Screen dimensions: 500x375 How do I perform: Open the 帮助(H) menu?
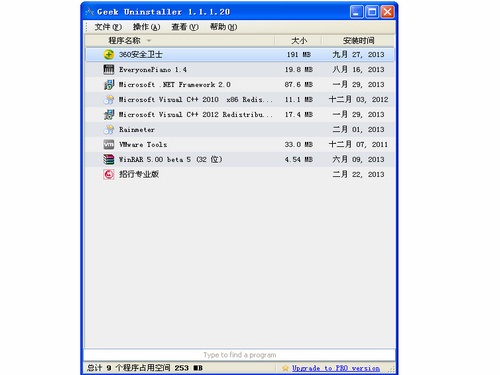pyautogui.click(x=223, y=27)
